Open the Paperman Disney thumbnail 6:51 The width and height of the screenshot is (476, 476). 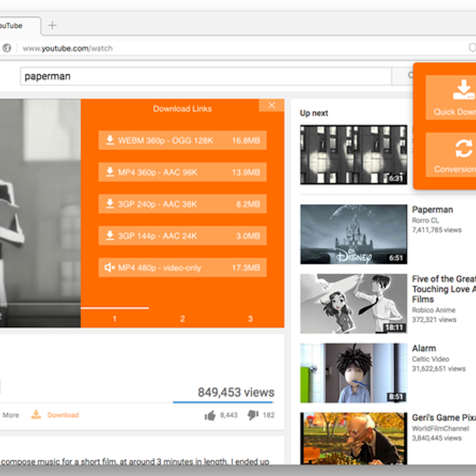[x=353, y=234]
